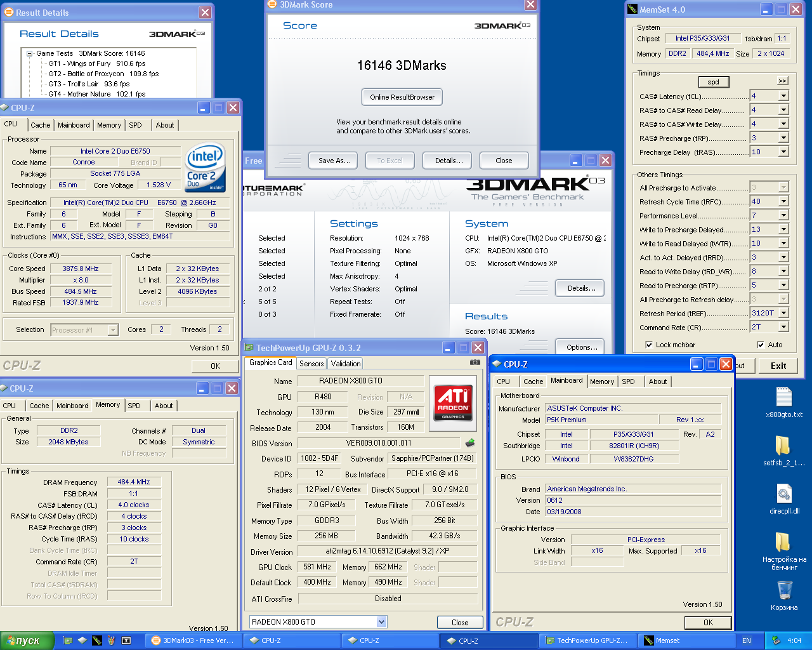Click the Memset taskbar button
Screen dimensions: 812x650
[x=685, y=640]
